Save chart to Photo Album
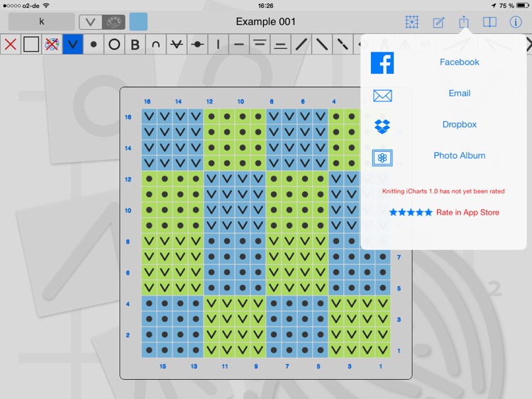This screenshot has height=399, width=532. 460,156
